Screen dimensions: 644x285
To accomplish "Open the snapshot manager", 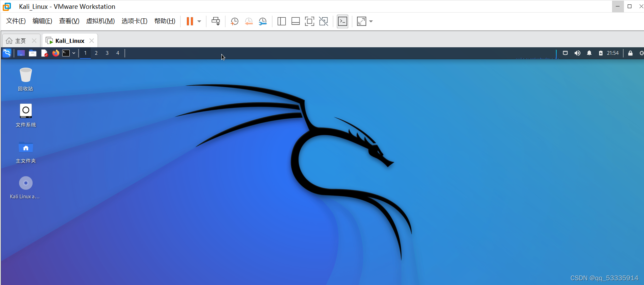I will click(x=263, y=21).
